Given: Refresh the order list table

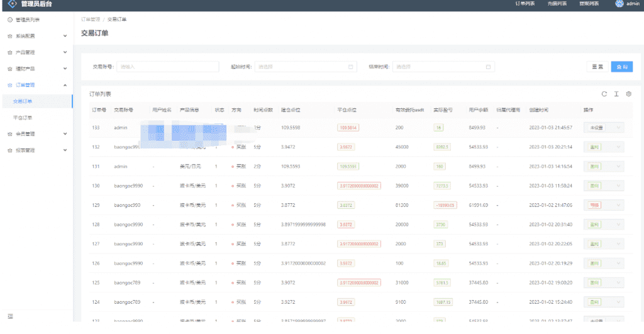Looking at the screenshot, I should 604,94.
